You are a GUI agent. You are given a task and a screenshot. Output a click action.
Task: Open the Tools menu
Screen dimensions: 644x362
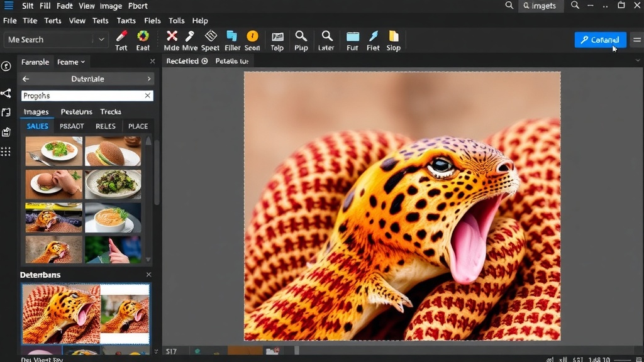pos(176,20)
